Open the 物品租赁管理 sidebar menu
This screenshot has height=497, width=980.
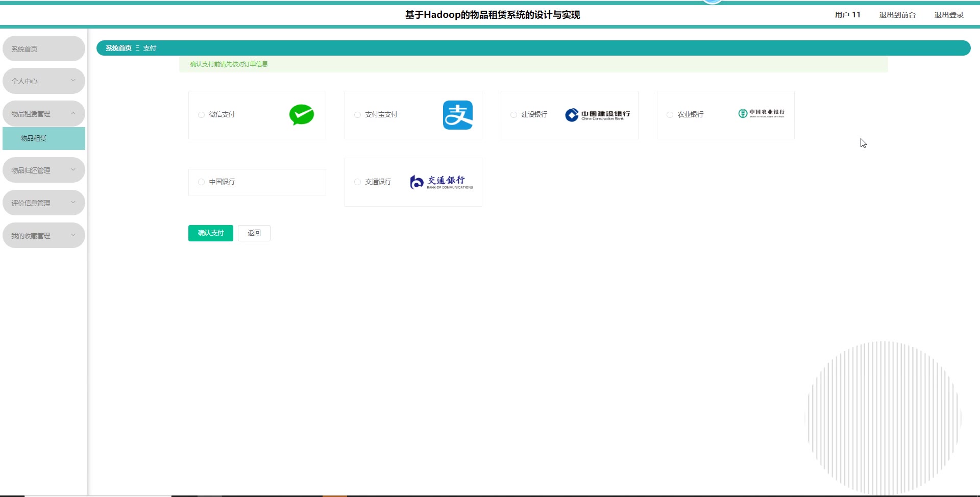(44, 114)
